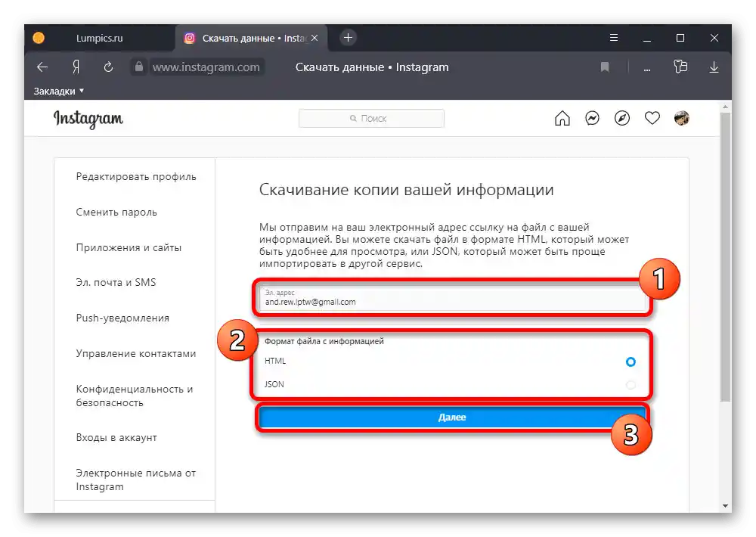Select the HTML format radio button
Viewport: 756px width, 537px height.
pos(631,362)
